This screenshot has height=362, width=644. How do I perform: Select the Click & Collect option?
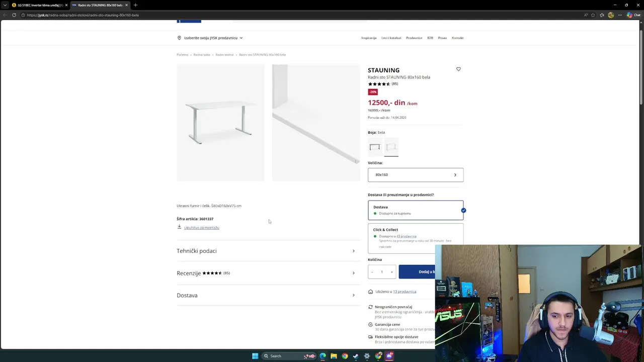click(416, 238)
